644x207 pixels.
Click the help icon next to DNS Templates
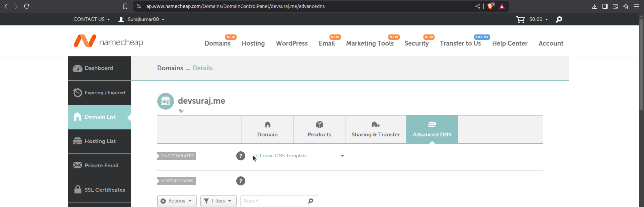pos(241,156)
